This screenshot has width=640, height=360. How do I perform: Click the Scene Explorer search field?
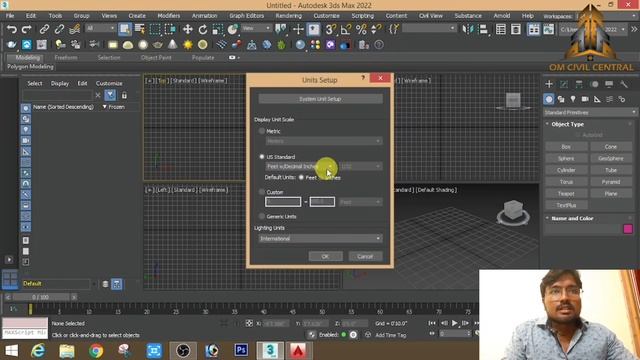[58, 95]
